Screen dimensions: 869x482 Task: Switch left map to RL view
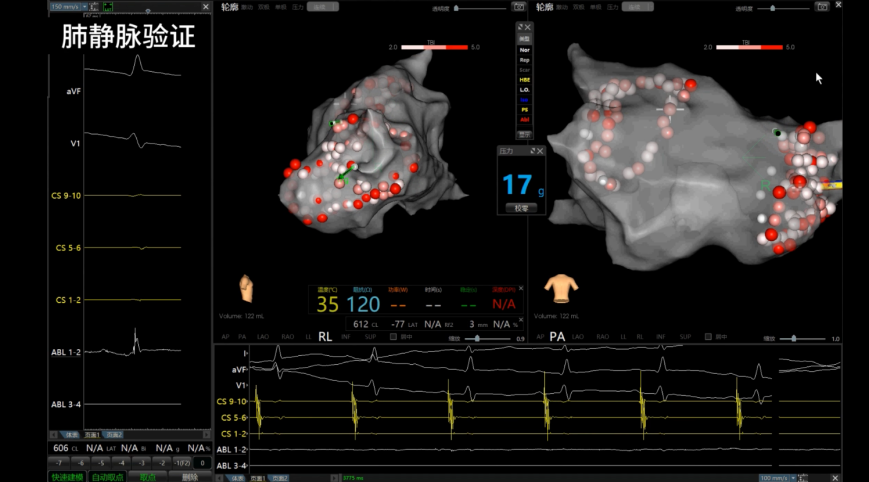325,337
